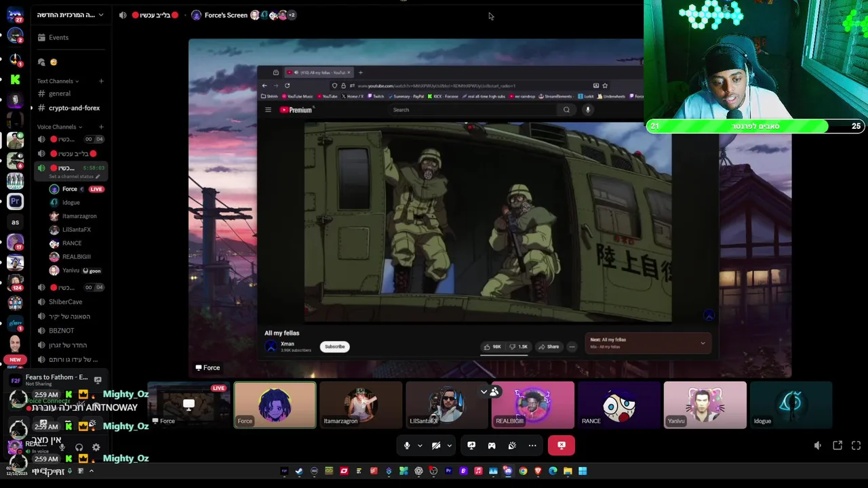Click browser reload button in stream

pos(287,85)
